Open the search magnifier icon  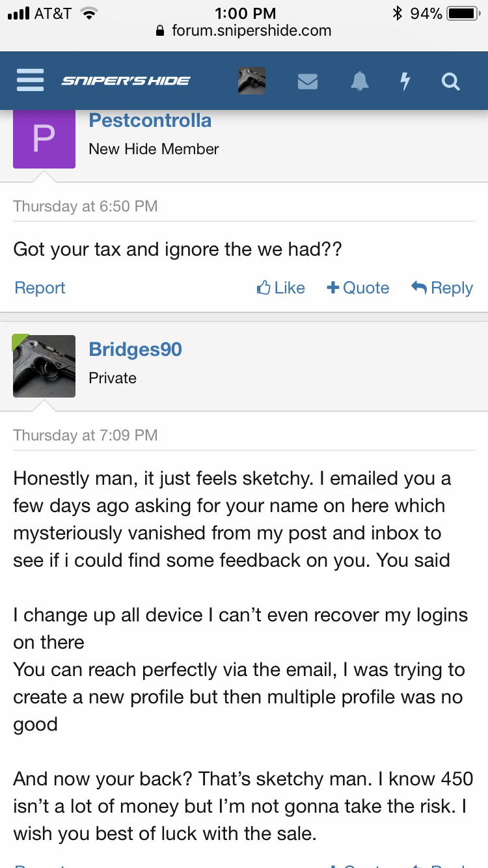coord(451,81)
